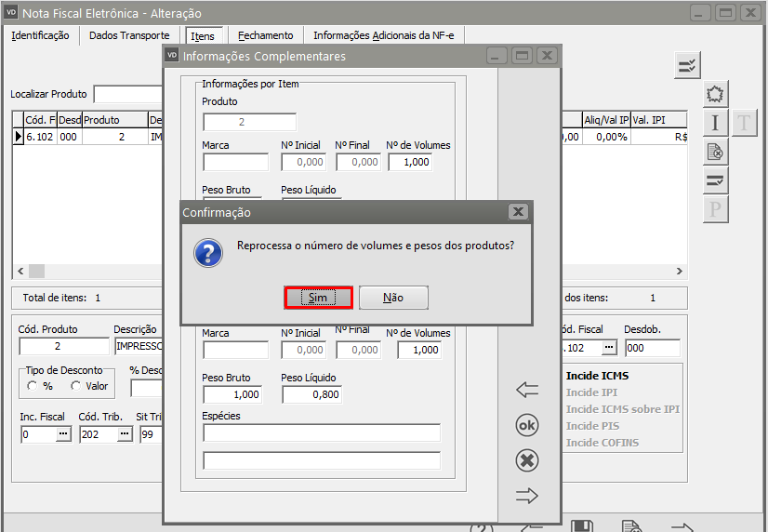Click the Não button
Screen dimensions: 768x532
pos(393,298)
